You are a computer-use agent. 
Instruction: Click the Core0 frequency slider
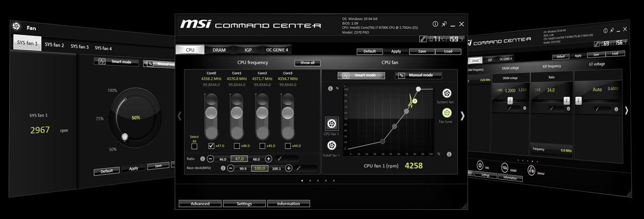click(211, 115)
